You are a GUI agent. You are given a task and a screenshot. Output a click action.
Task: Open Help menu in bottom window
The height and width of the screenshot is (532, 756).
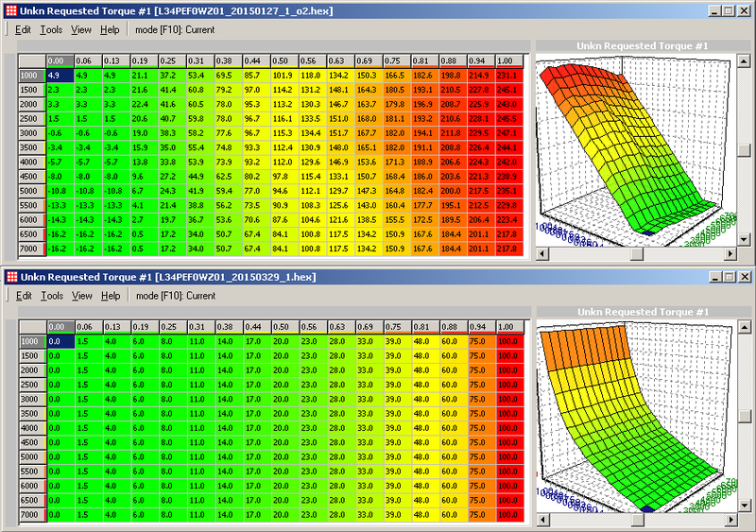tap(111, 296)
